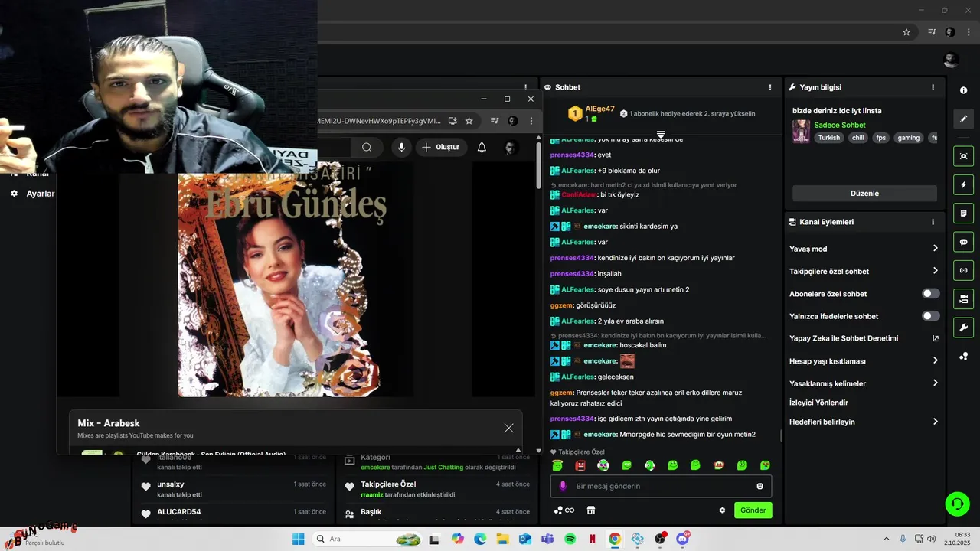
Task: Open the green headset support button
Action: point(957,504)
